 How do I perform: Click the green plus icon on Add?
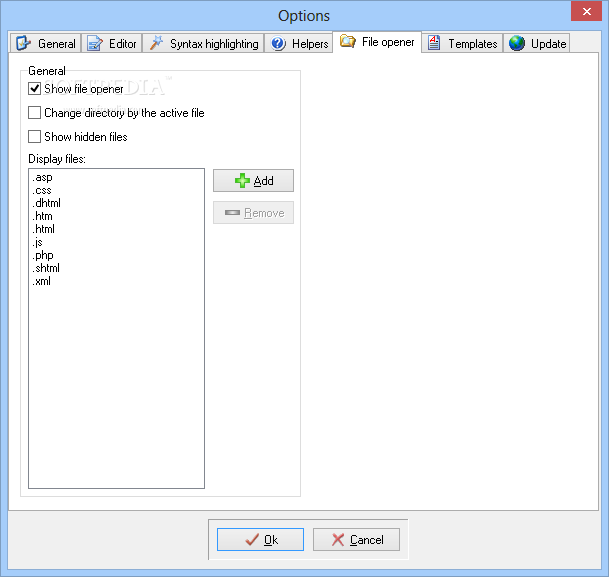point(242,181)
